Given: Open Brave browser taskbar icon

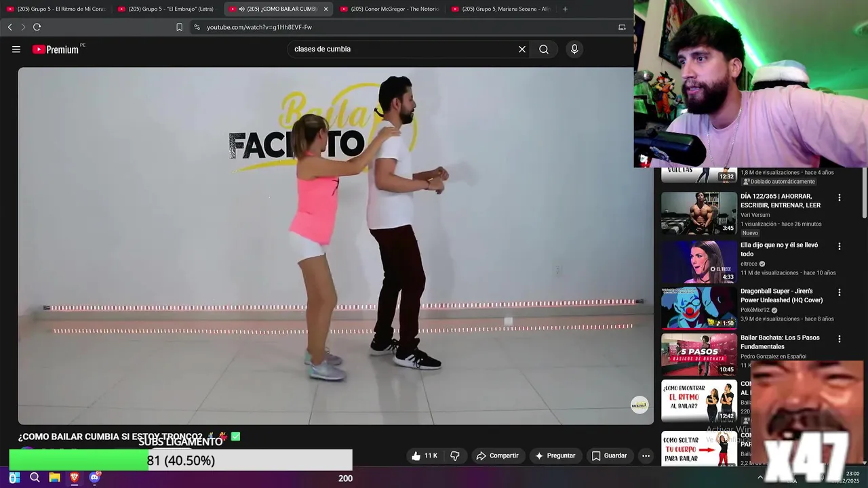Looking at the screenshot, I should click(75, 478).
